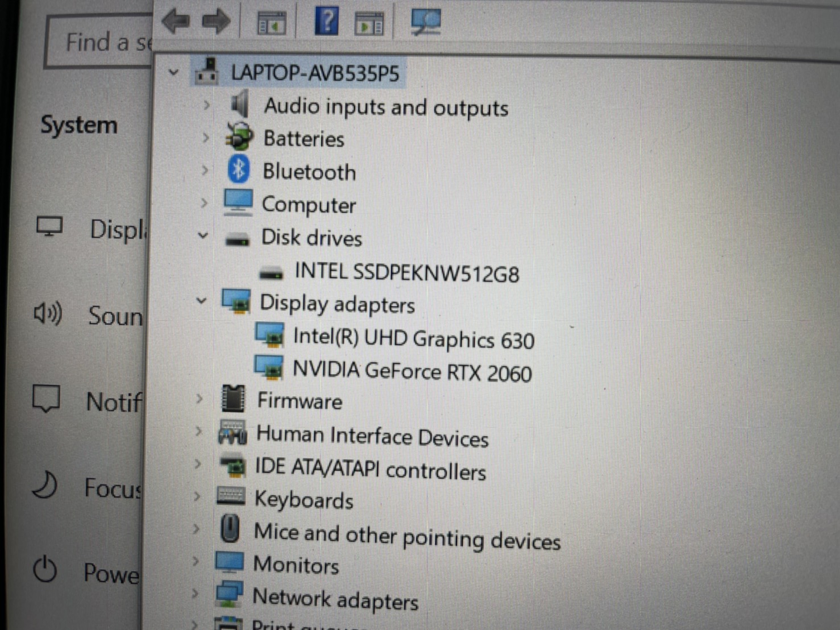840x630 pixels.
Task: Open Sound settings in the sidebar
Action: point(114,316)
